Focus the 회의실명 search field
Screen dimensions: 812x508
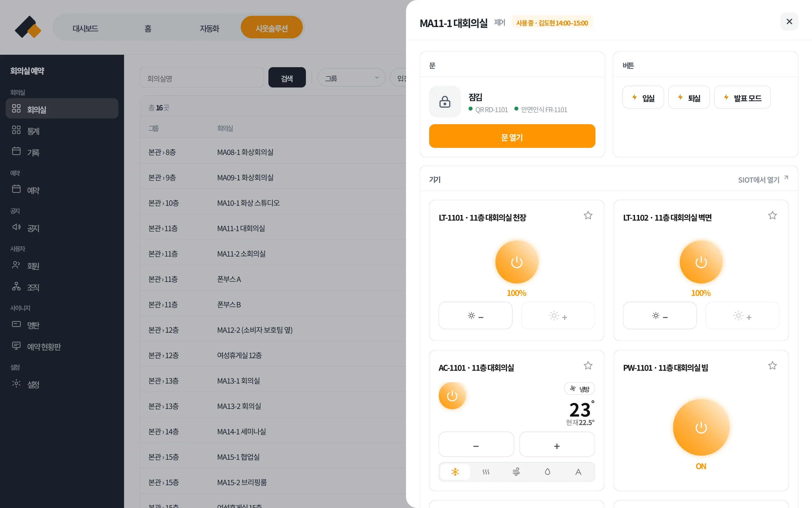point(202,78)
